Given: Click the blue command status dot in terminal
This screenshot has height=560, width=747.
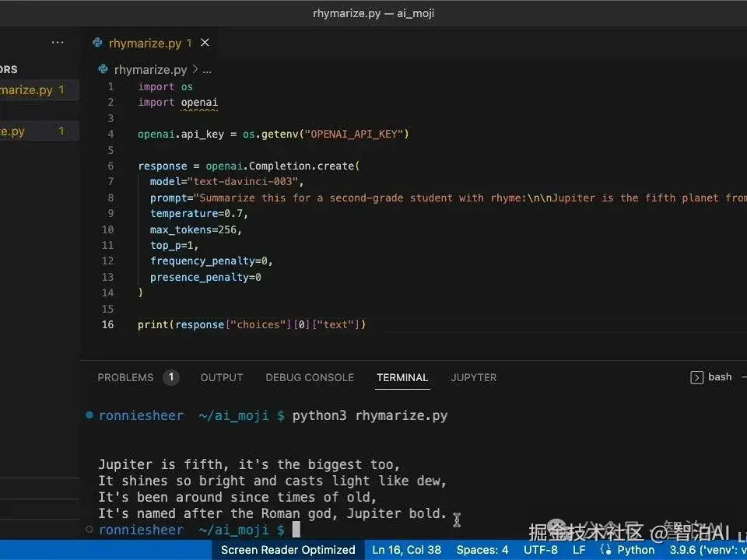Looking at the screenshot, I should click(x=89, y=415).
